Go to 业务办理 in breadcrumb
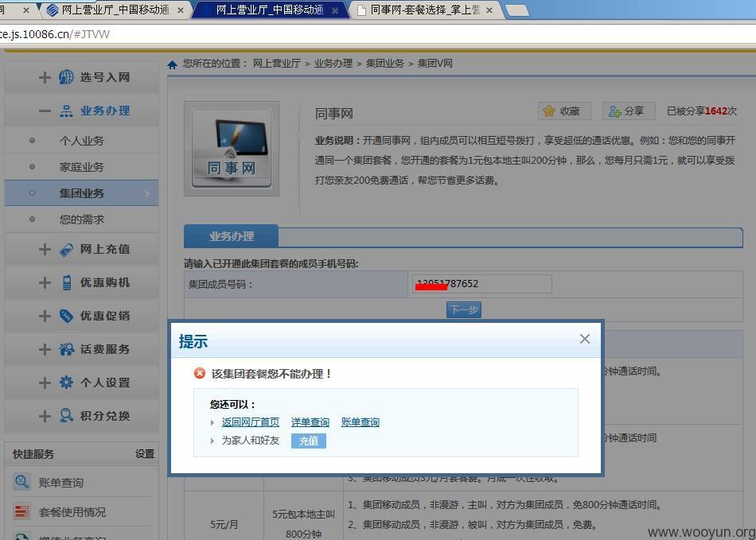 333,64
